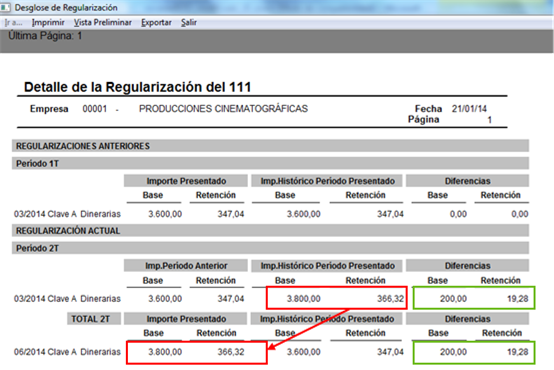This screenshot has height=370, width=554.
Task: Click the 'Período 2T' header
Action: [x=270, y=248]
